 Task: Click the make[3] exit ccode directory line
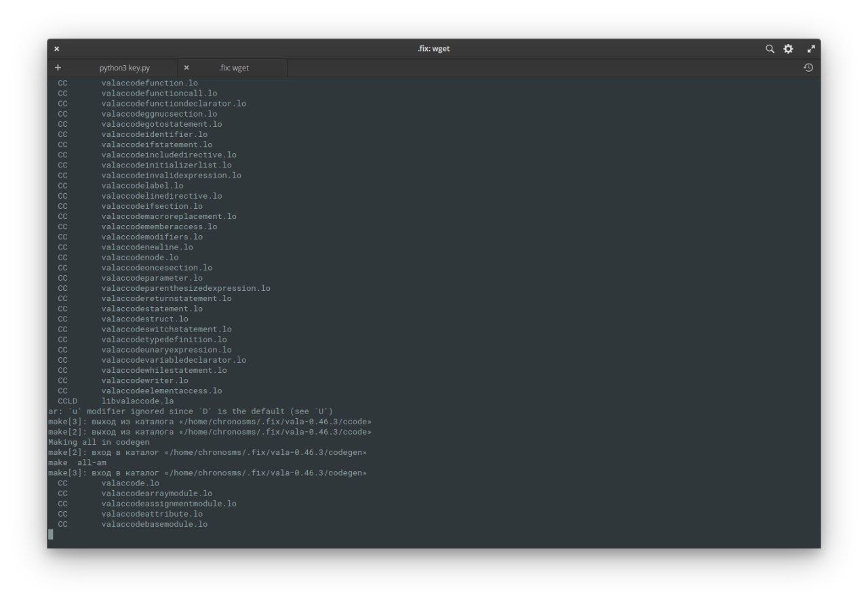tap(210, 422)
